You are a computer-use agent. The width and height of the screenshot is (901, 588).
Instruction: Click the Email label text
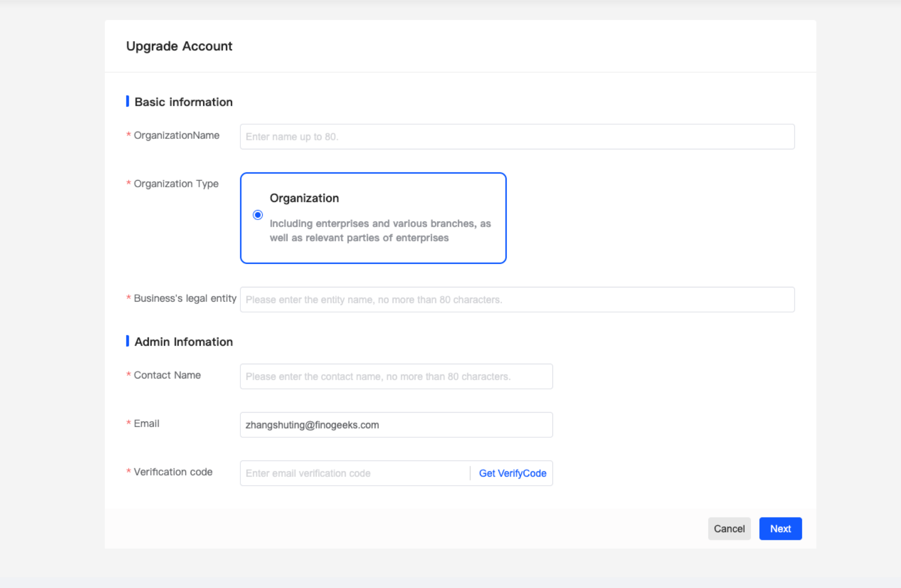tap(146, 424)
